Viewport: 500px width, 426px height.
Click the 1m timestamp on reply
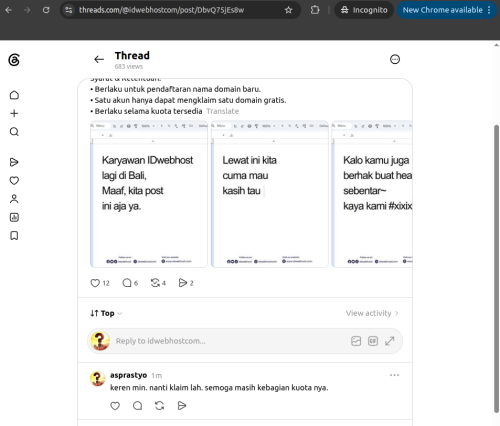click(157, 376)
